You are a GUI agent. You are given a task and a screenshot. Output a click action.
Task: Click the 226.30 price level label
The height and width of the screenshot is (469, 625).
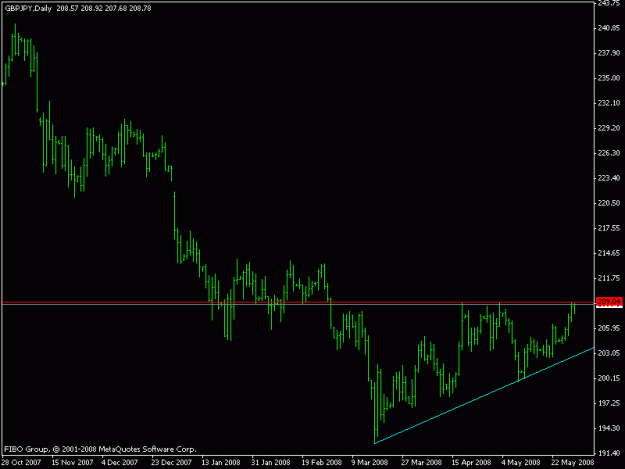tap(609, 153)
